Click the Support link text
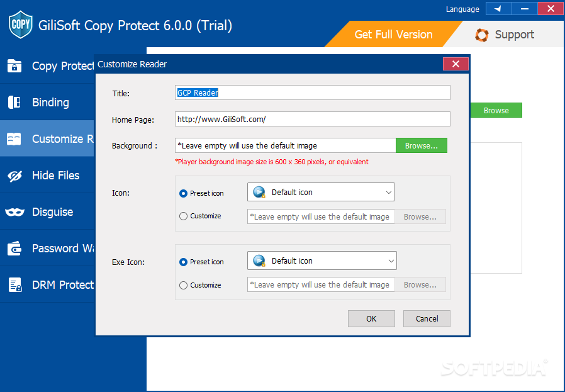Image resolution: width=565 pixels, height=392 pixels. pyautogui.click(x=514, y=35)
